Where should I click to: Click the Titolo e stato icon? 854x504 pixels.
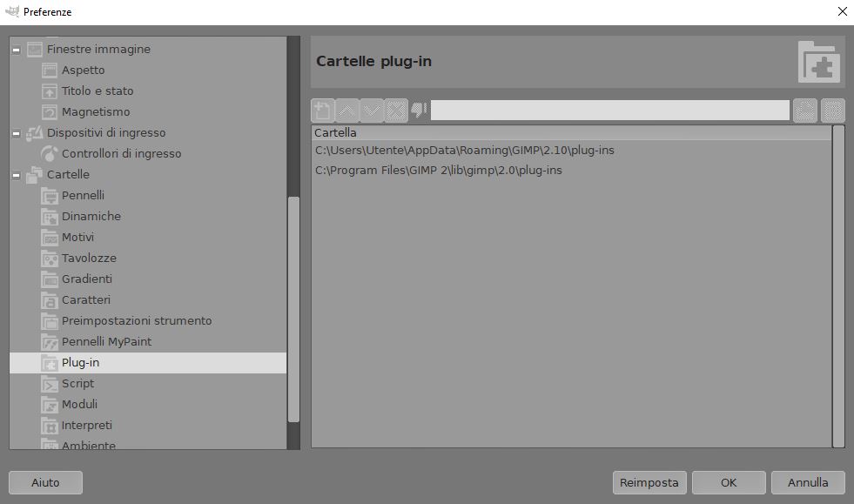click(x=50, y=91)
